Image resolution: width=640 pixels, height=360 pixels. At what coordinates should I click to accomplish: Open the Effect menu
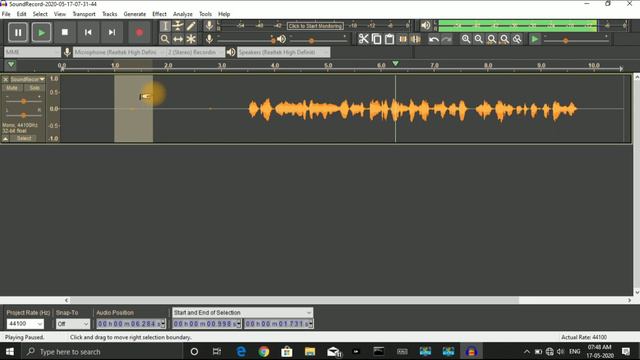coord(159,14)
